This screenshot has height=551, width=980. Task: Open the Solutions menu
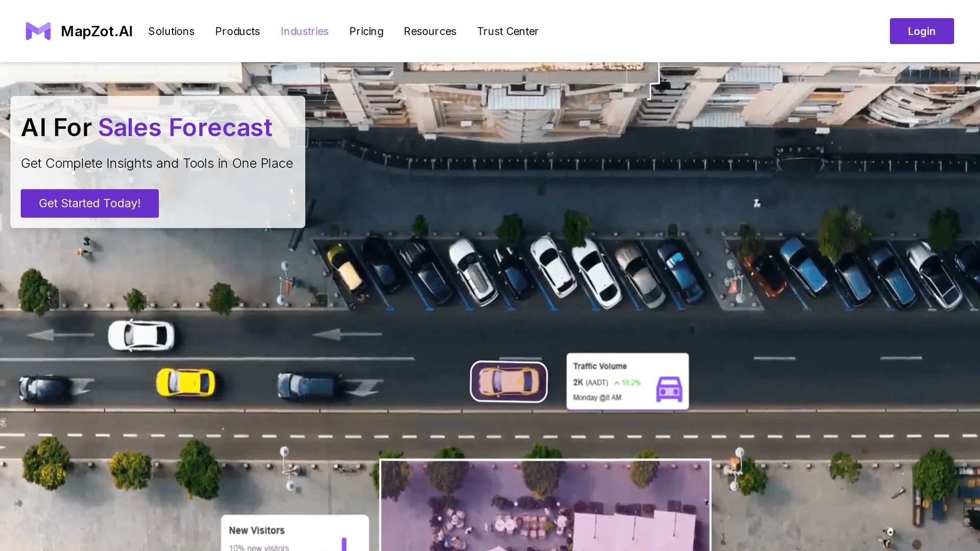(171, 31)
